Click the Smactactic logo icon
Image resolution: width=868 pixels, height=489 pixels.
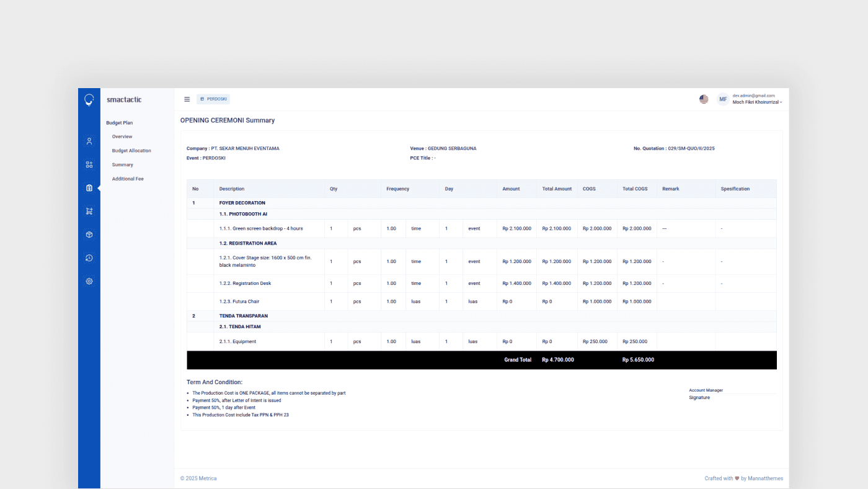coord(89,100)
